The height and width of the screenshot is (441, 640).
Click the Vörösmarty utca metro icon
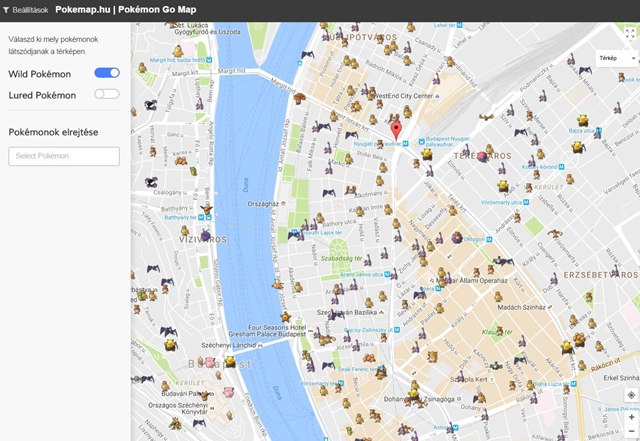pos(526,202)
